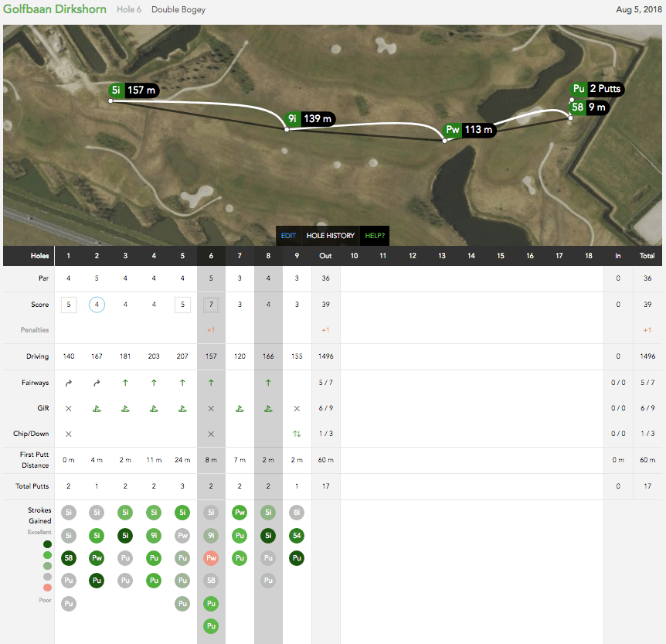Image resolution: width=666 pixels, height=644 pixels.
Task: Click hole 9 up-and-down chip arrows icon
Action: click(x=297, y=434)
